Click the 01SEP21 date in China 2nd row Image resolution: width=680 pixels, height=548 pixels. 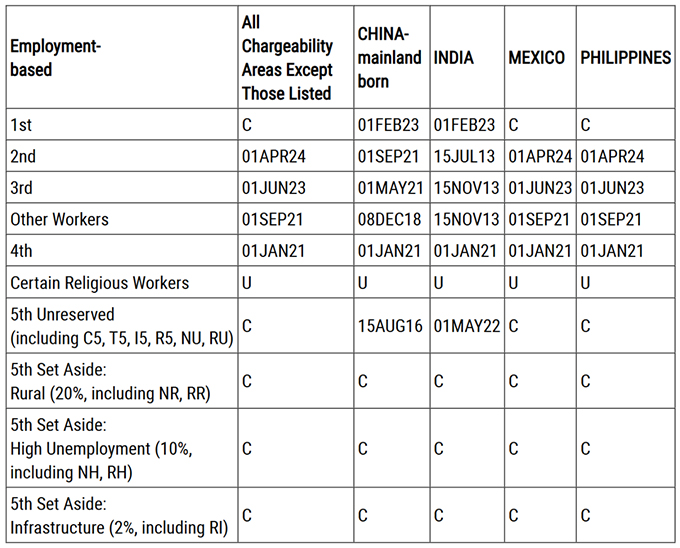coord(389,156)
